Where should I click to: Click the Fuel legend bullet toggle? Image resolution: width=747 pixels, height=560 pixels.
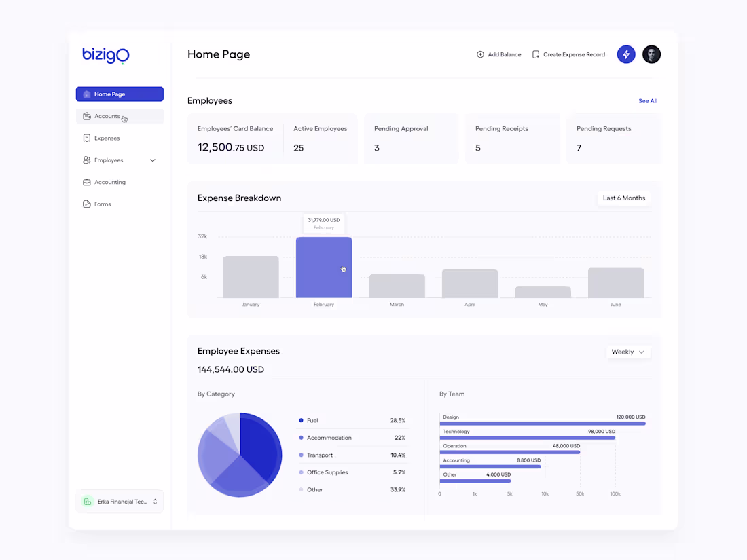(299, 420)
